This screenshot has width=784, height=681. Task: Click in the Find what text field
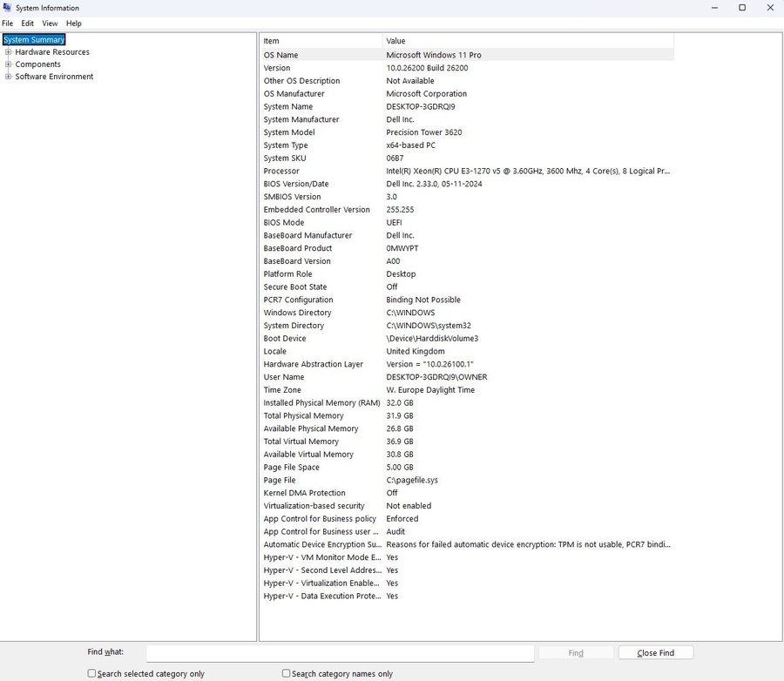coord(340,652)
